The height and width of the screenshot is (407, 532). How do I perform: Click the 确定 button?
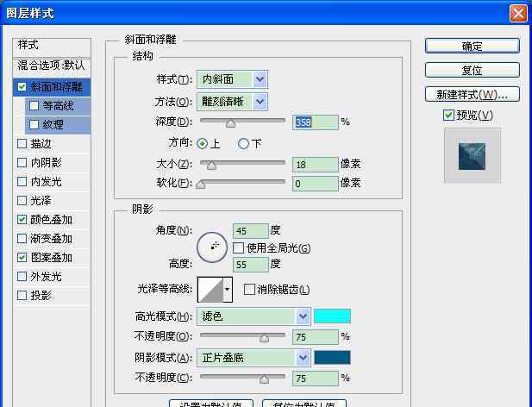(473, 46)
